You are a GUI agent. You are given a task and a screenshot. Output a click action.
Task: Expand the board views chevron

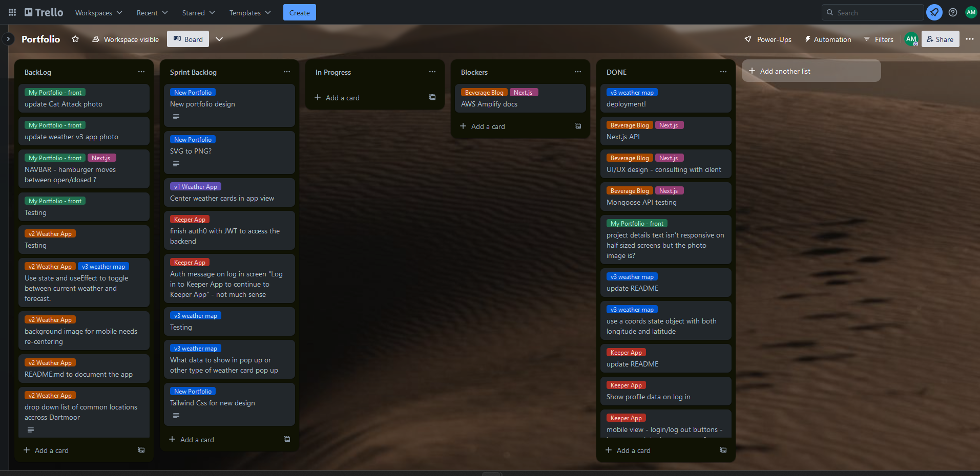click(x=219, y=39)
